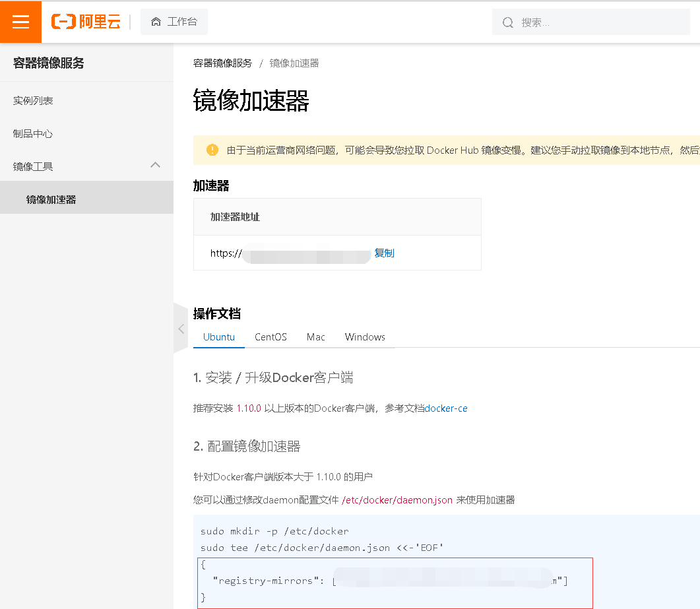Click the Alibaba Cloud logo

(86, 21)
